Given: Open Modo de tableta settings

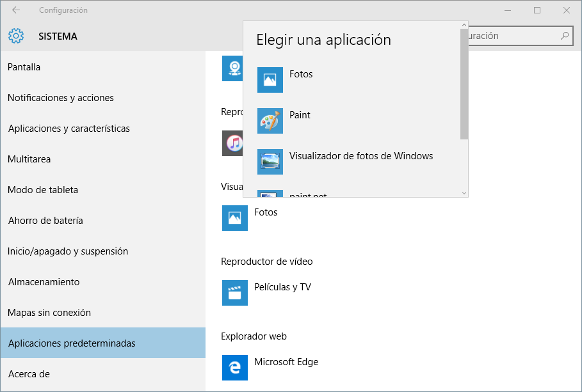Looking at the screenshot, I should (x=103, y=190).
